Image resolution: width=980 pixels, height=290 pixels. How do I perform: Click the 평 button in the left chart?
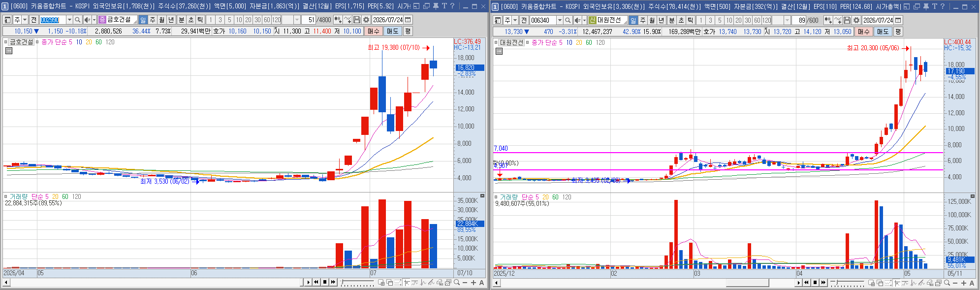407,31
